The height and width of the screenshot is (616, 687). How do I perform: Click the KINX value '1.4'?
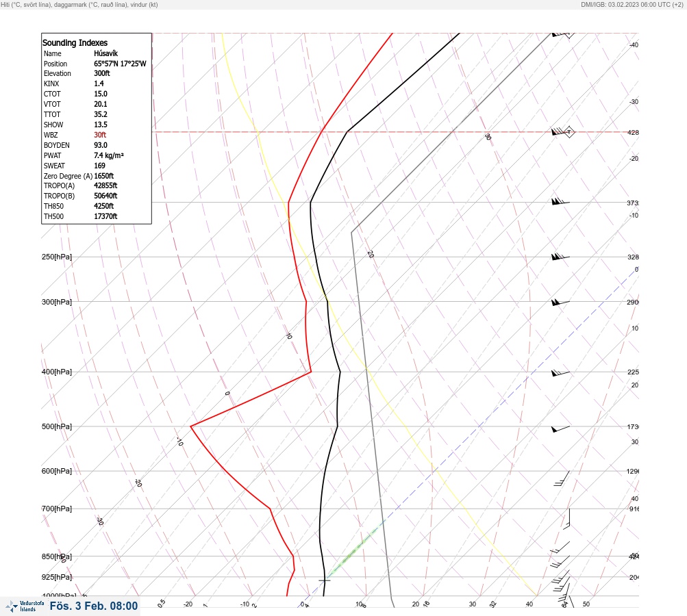coord(99,84)
